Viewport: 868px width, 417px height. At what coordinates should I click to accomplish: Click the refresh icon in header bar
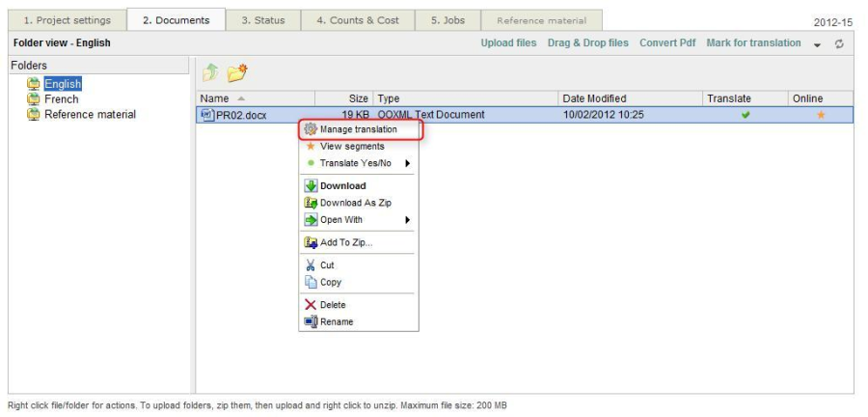point(839,43)
